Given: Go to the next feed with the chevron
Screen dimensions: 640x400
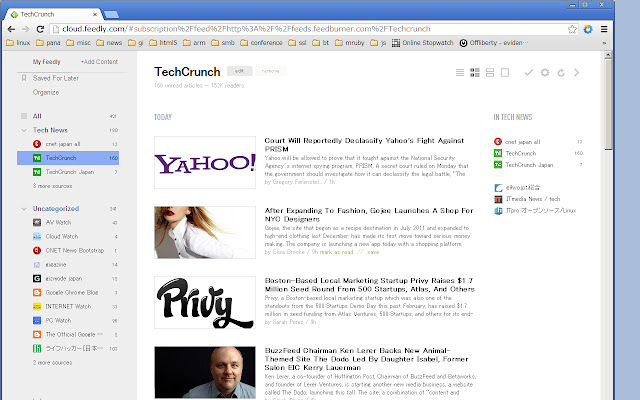Looking at the screenshot, I should (x=576, y=73).
